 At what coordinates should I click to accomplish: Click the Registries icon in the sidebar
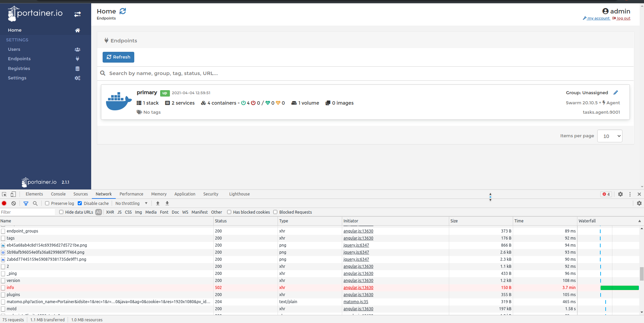(x=77, y=68)
